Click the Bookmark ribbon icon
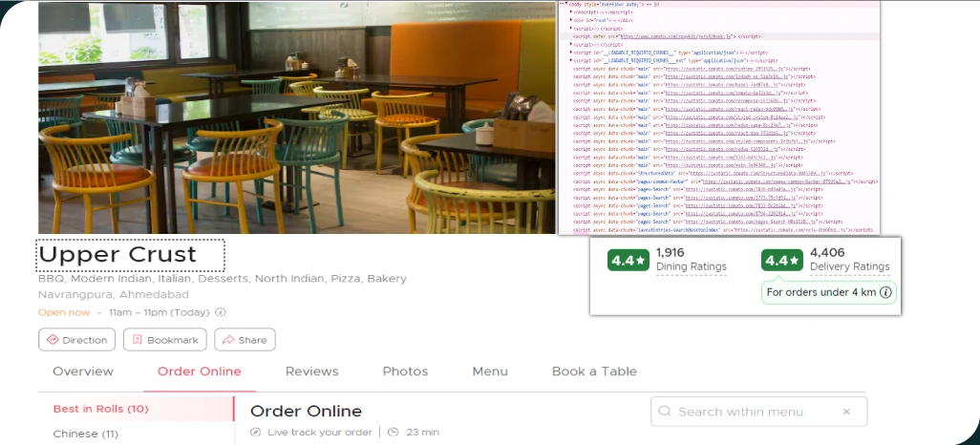980x445 pixels. [x=138, y=340]
